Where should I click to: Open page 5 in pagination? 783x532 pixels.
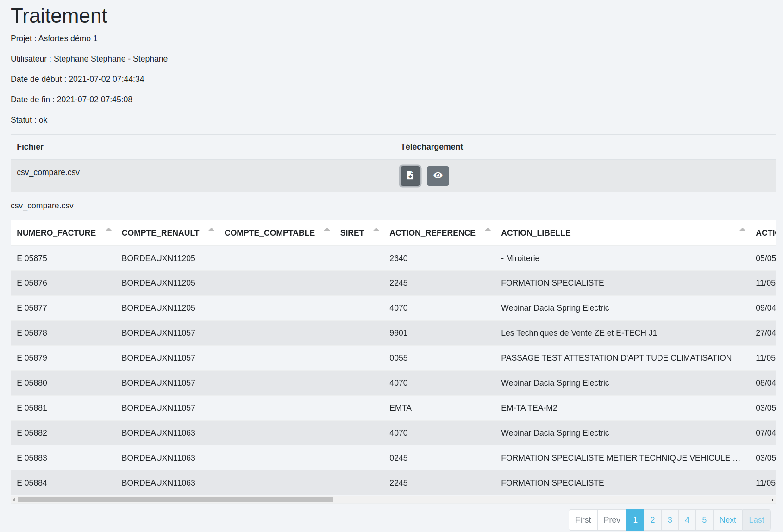click(704, 520)
